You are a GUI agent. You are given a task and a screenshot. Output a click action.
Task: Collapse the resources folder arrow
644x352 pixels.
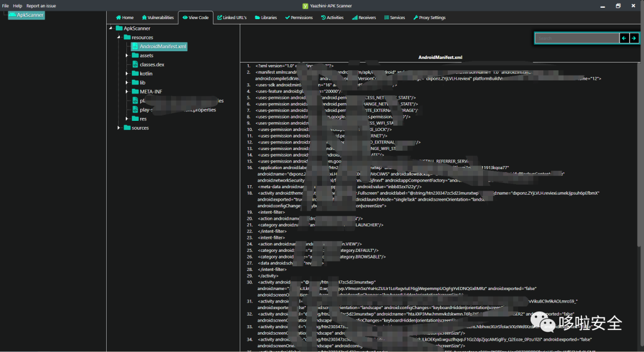(119, 38)
